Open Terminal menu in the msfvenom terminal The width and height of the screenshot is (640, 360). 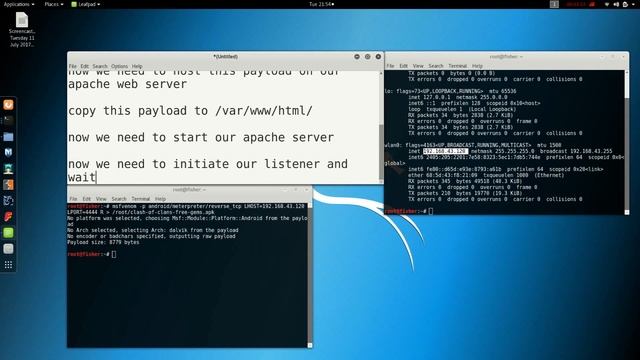(140, 199)
